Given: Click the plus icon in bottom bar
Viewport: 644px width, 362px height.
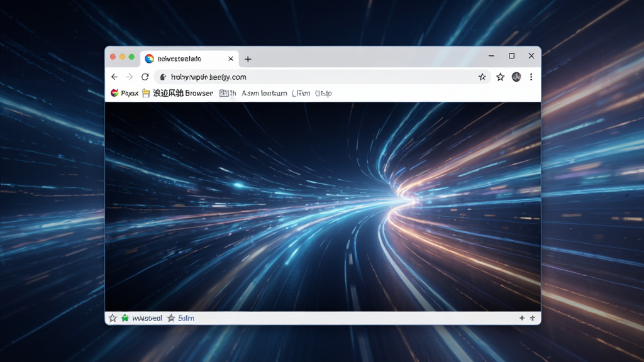Looking at the screenshot, I should click(x=522, y=318).
